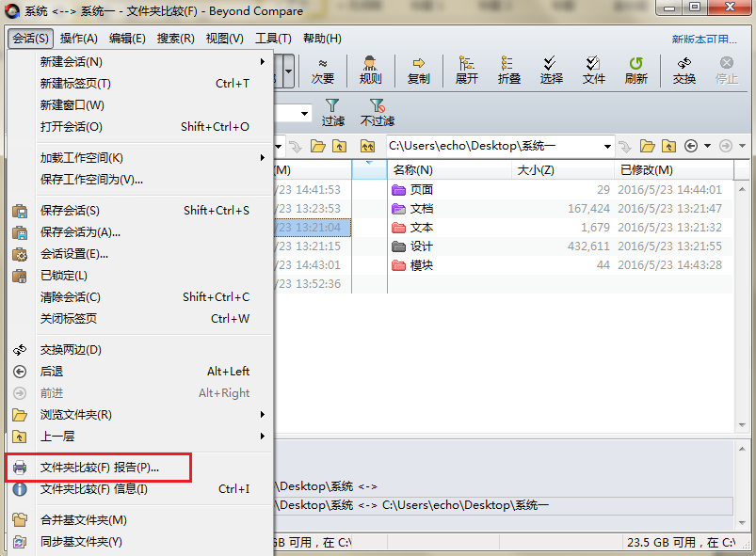Click the Swap (交换) toolbar icon
Image resolution: width=756 pixels, height=556 pixels.
(683, 71)
